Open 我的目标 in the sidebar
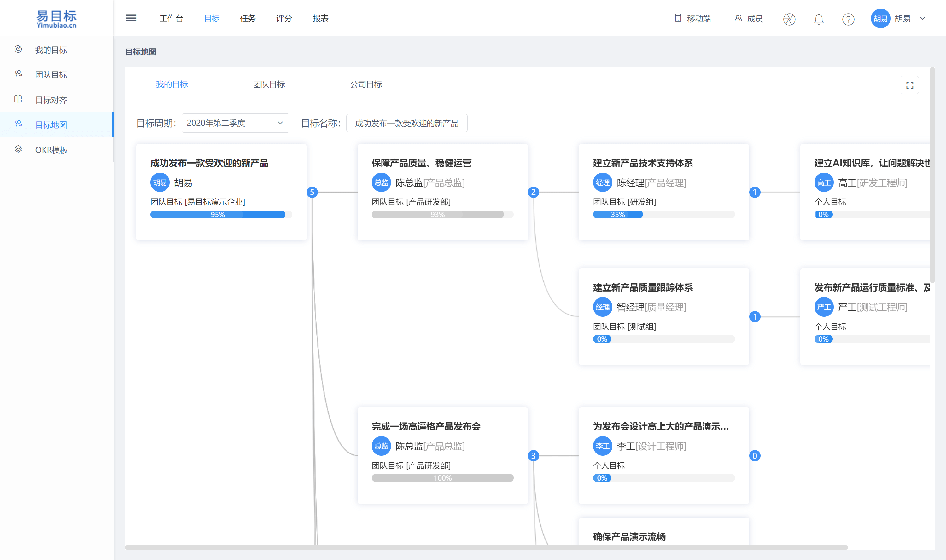Image resolution: width=946 pixels, height=560 pixels. tap(57, 49)
